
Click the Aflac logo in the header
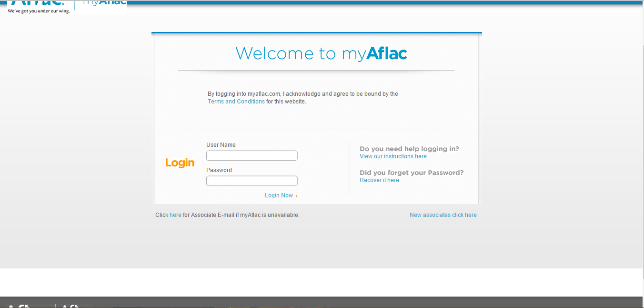pos(38,3)
